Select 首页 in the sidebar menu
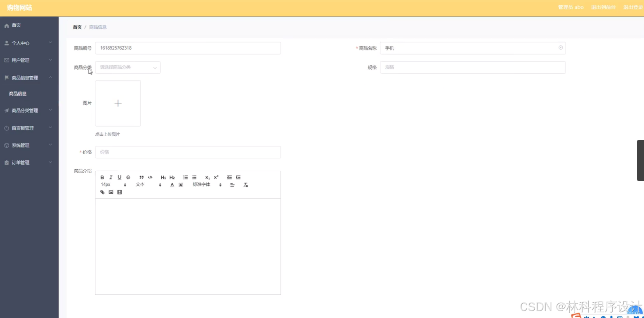Image resolution: width=644 pixels, height=318 pixels. click(x=16, y=25)
